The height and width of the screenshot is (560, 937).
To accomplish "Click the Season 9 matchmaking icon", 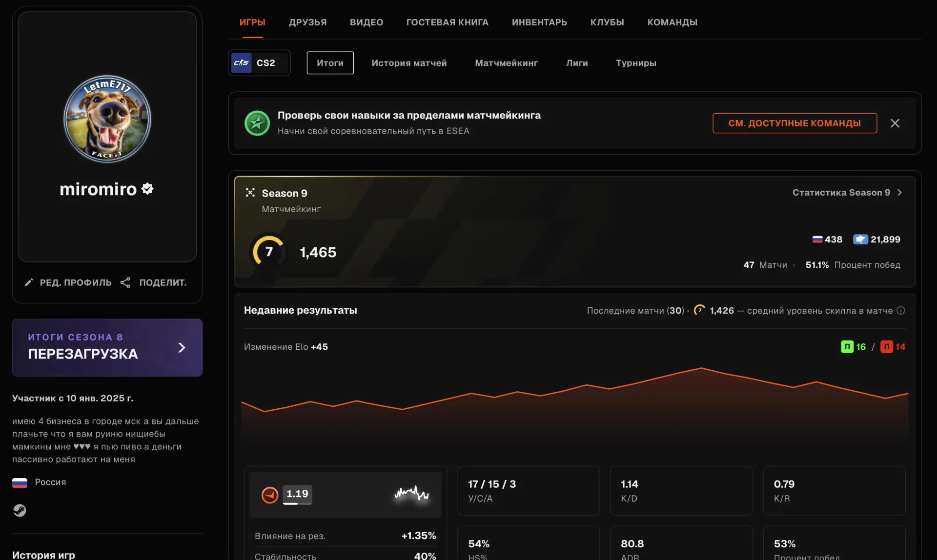I will (250, 193).
